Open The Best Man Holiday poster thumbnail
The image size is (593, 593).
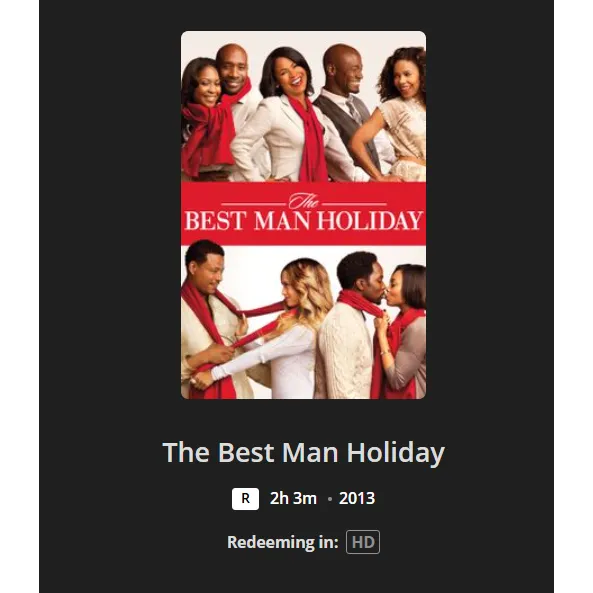(x=303, y=215)
